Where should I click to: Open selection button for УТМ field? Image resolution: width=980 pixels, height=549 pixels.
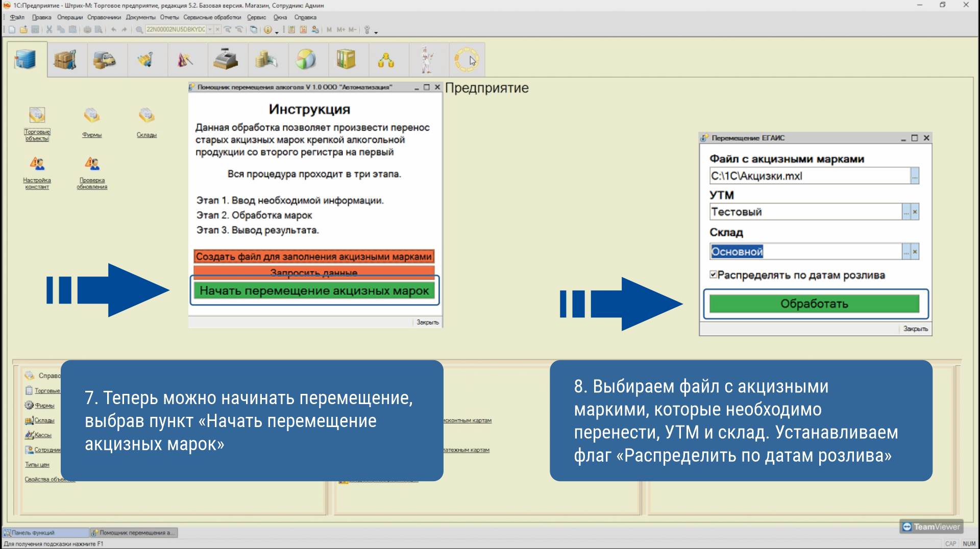(906, 212)
